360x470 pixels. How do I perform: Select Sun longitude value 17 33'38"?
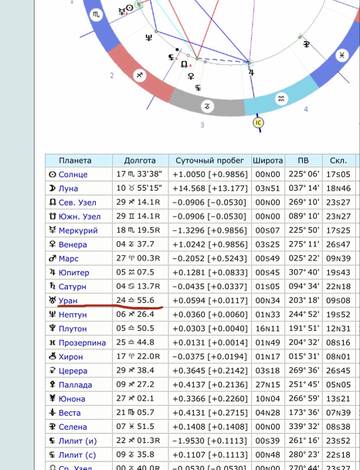(x=139, y=174)
